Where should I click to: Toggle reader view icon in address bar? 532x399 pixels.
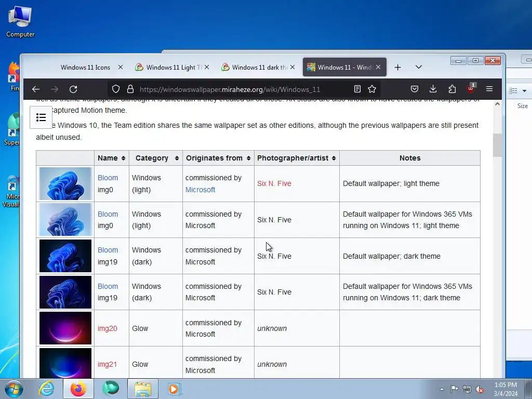point(357,89)
